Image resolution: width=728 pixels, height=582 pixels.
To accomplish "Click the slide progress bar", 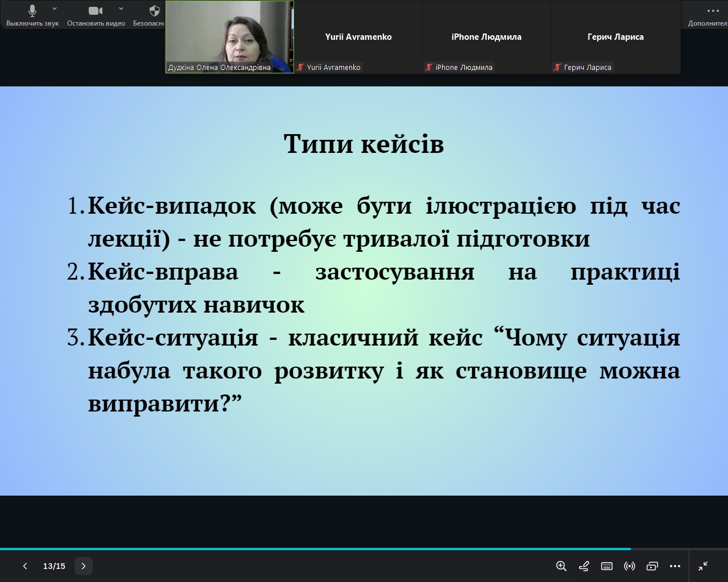I will 364,549.
